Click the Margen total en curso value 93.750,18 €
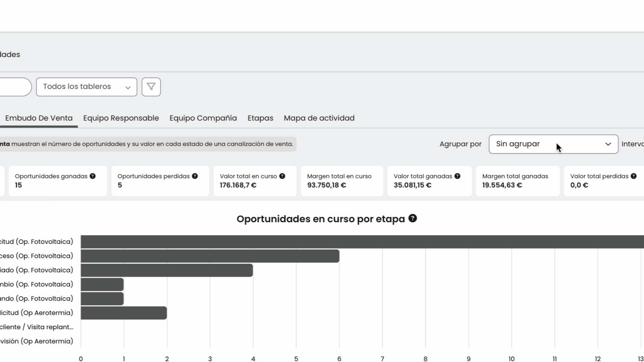 (x=327, y=185)
